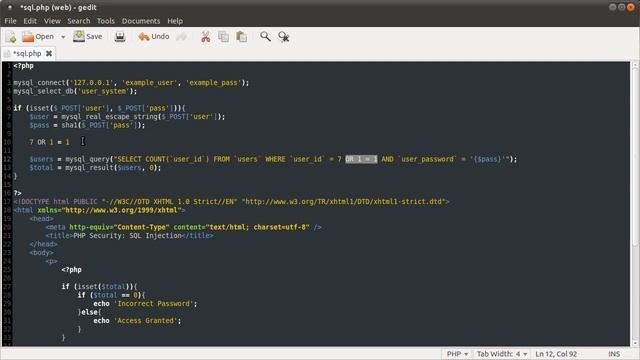640x360 pixels.
Task: Click the '$total = mysql_result' line
Action: tap(95, 168)
